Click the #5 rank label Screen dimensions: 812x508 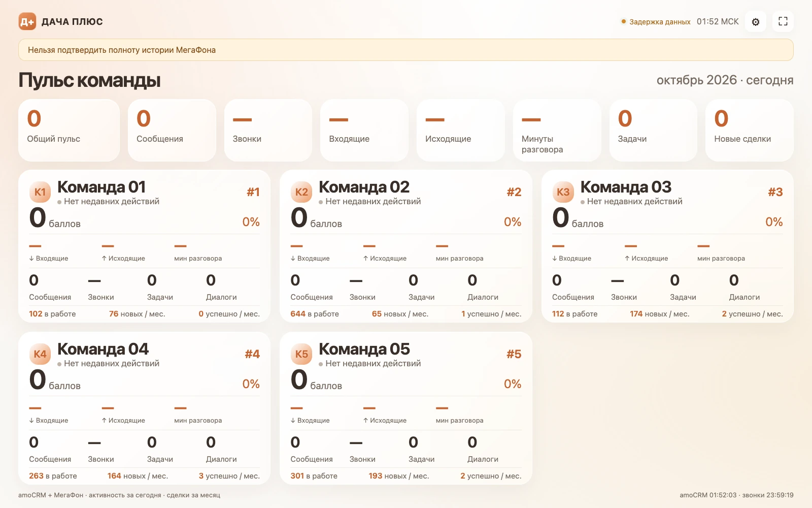(x=514, y=354)
